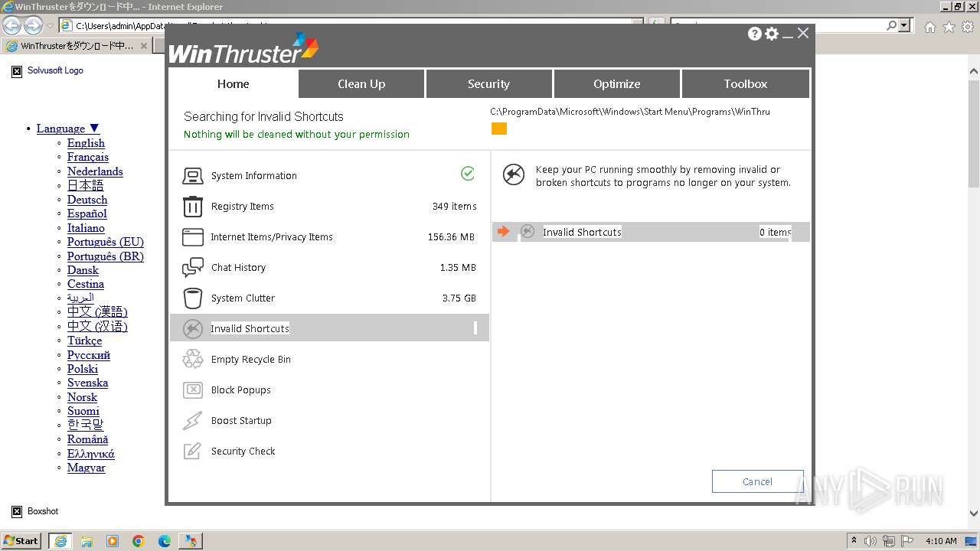Open the media player taskbar icon
980x551 pixels.
[113, 541]
